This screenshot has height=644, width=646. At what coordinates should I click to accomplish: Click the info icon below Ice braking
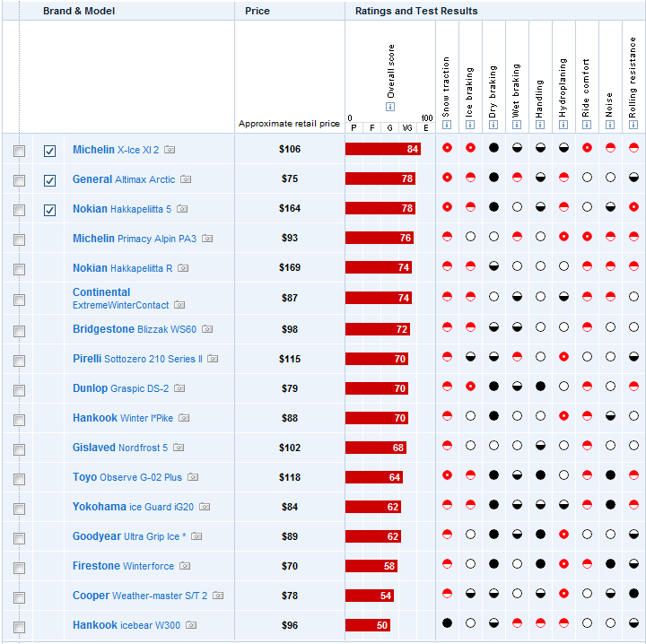469,125
